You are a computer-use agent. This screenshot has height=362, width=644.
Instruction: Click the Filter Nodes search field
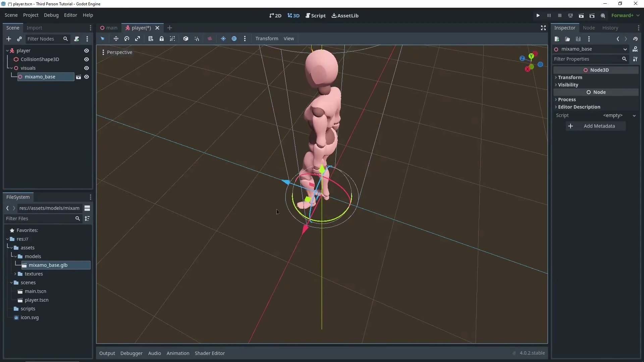pos(48,39)
